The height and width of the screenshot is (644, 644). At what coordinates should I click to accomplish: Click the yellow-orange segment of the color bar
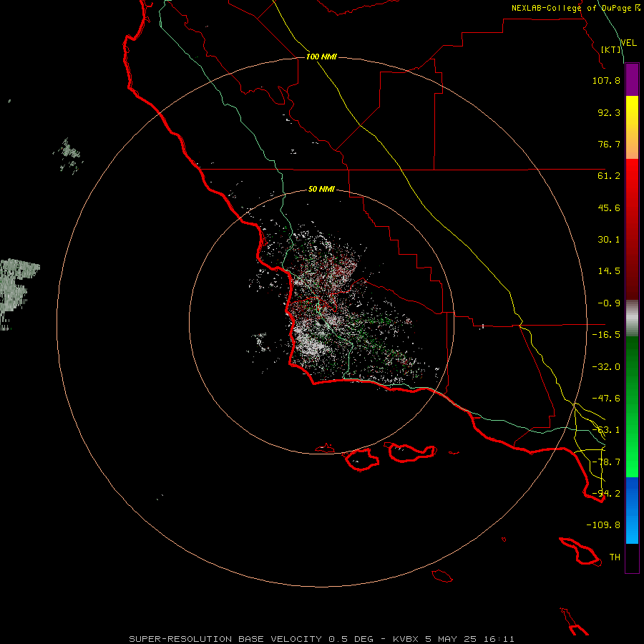click(x=632, y=127)
